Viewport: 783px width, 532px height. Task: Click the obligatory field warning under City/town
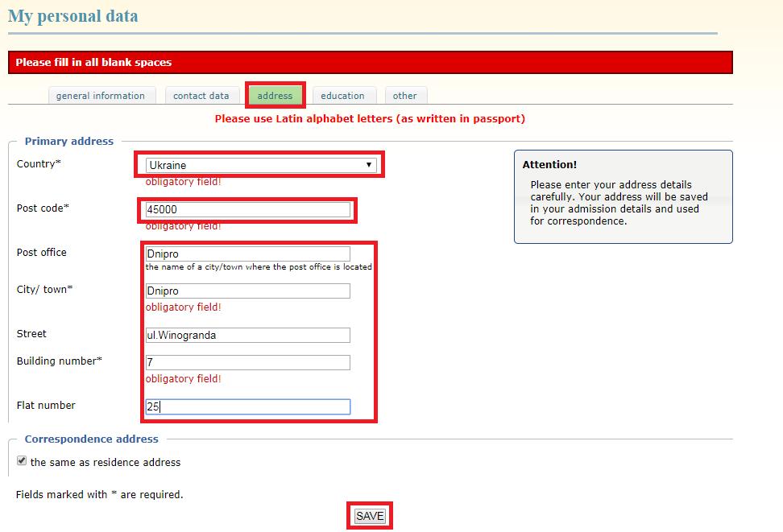pos(184,307)
